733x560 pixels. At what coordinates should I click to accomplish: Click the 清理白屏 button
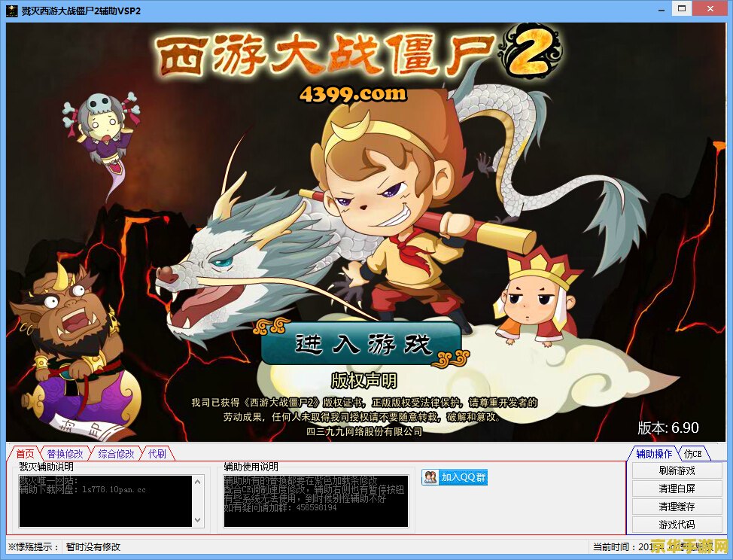677,488
